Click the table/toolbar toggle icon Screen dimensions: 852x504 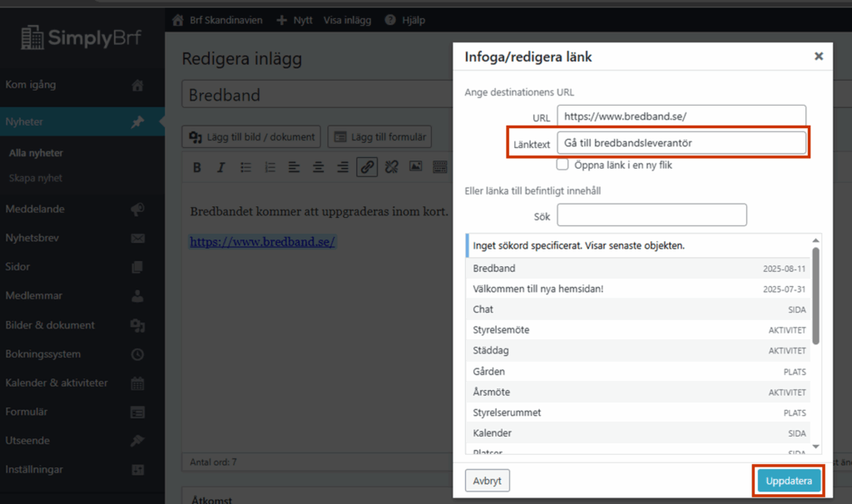click(x=439, y=166)
